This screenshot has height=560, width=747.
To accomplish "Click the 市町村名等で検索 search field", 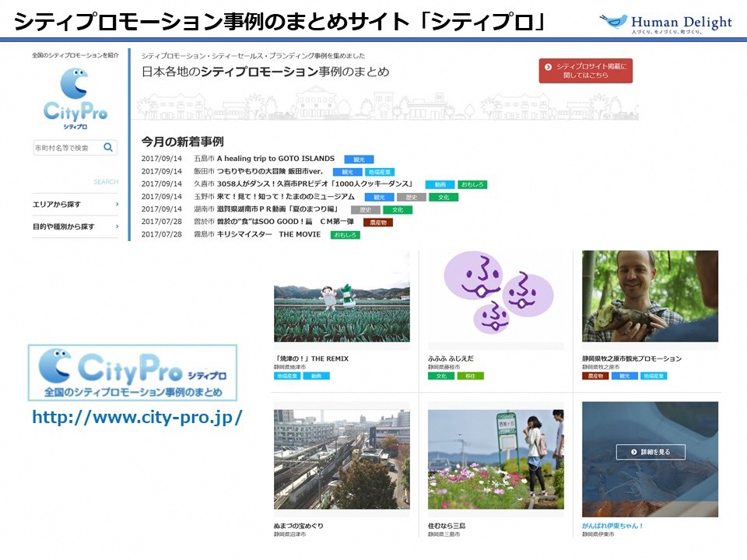I will point(66,148).
